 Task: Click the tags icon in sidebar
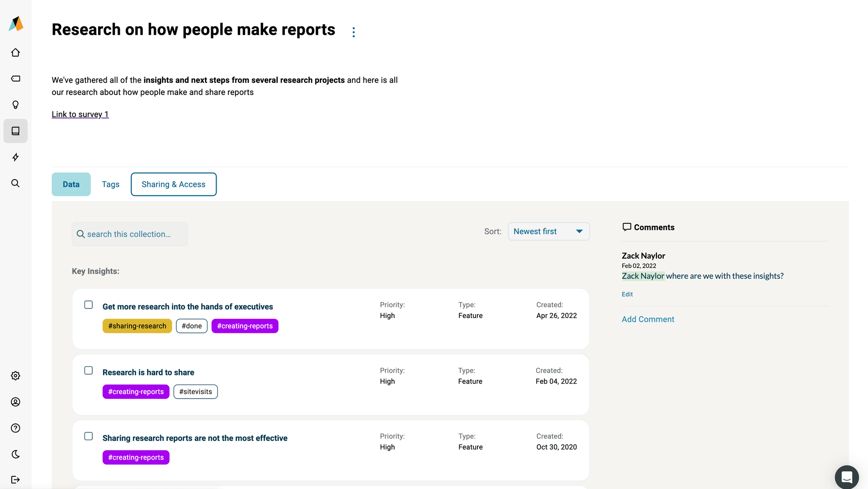tap(15, 79)
